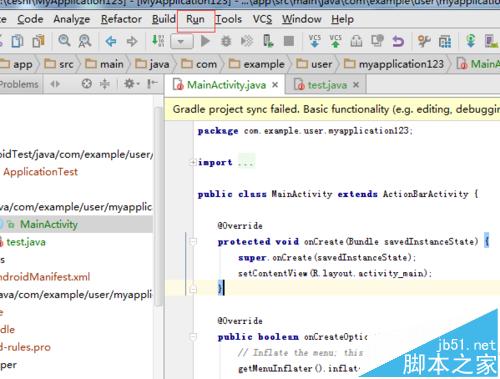Click the Gradle project sync failed banner
The height and width of the screenshot is (379, 500).
tap(332, 109)
